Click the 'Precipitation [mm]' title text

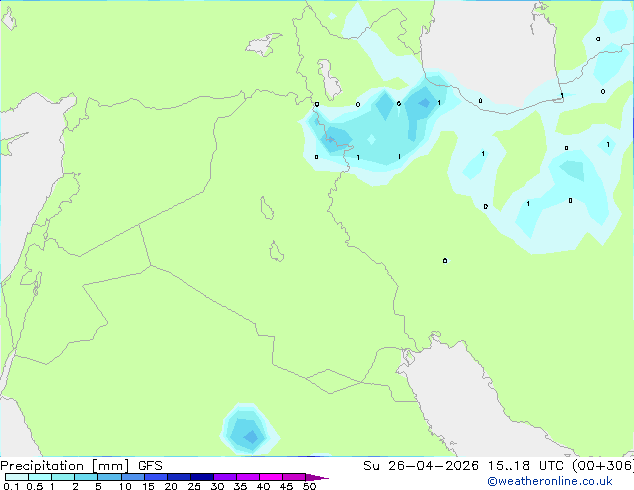(65, 466)
